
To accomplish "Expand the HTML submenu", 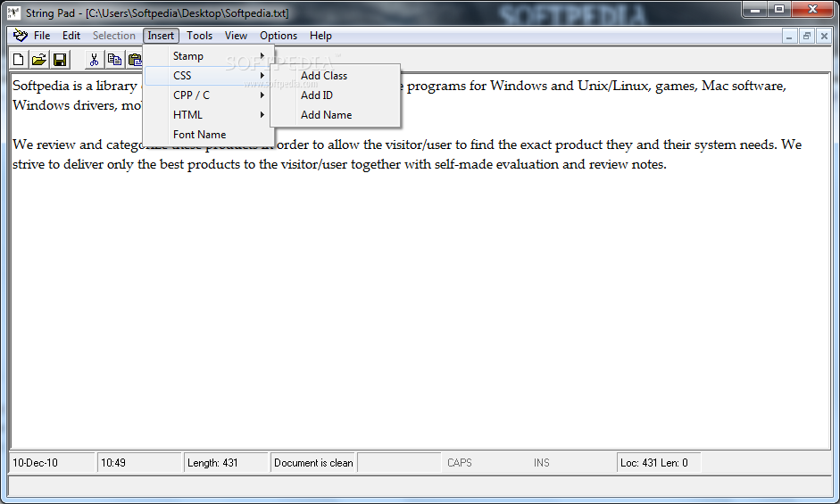I will click(209, 114).
